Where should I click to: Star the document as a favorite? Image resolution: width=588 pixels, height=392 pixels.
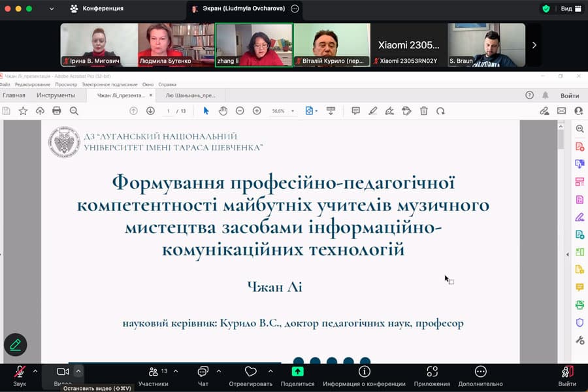point(24,110)
